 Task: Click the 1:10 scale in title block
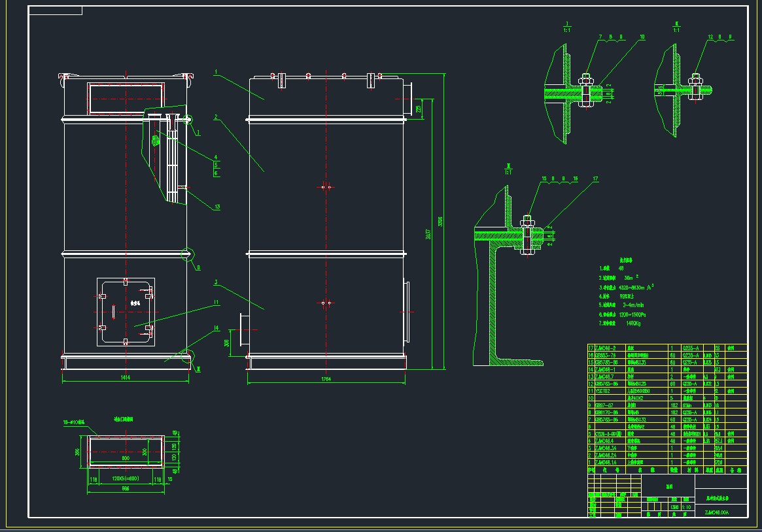(686, 507)
